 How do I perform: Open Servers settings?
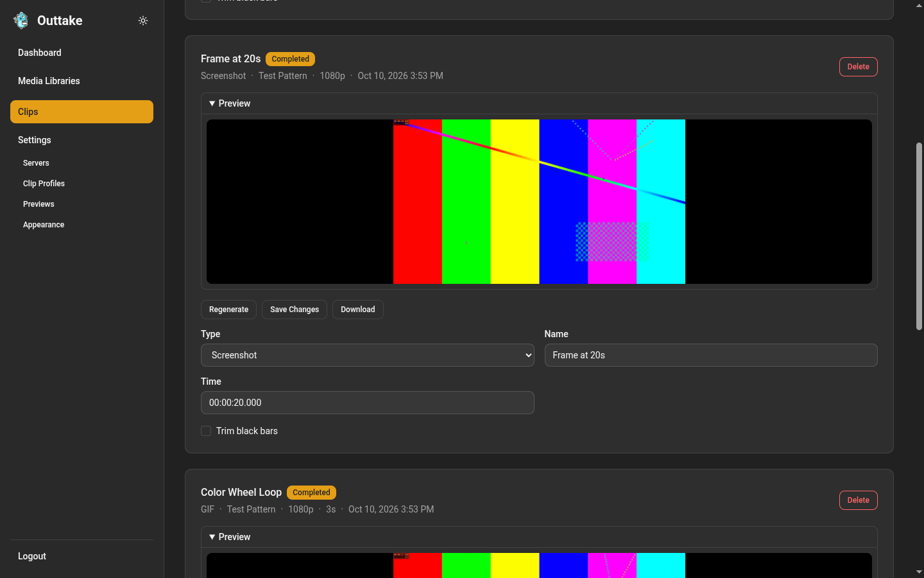pyautogui.click(x=36, y=163)
